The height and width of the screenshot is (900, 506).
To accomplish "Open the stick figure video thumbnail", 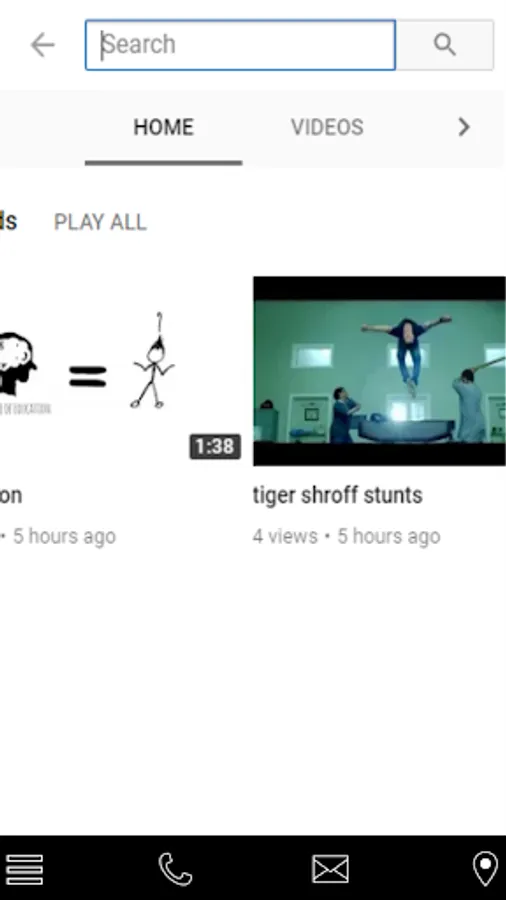I will 120,371.
